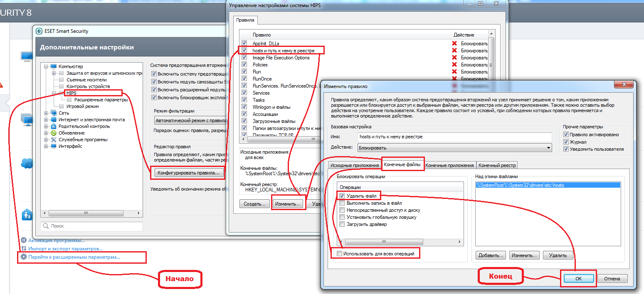Collapse the Компьютер tree node
Image resolution: width=644 pixels, height=294 pixels.
pos(46,66)
